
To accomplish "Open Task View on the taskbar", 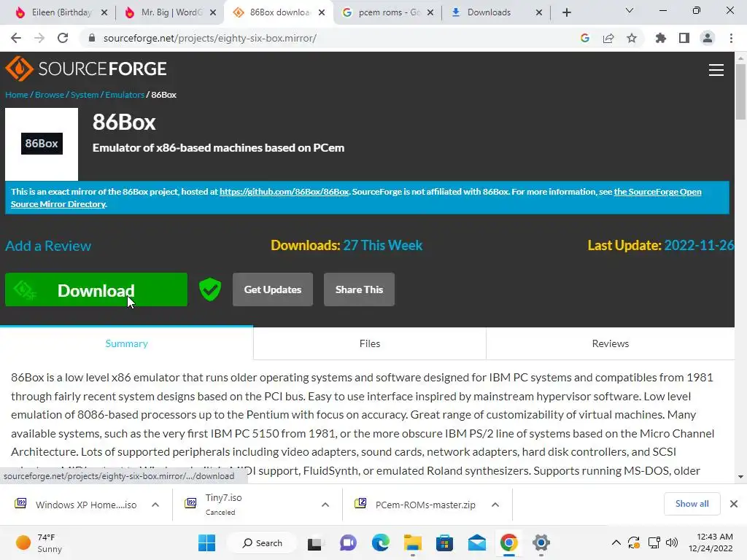I will [315, 542].
